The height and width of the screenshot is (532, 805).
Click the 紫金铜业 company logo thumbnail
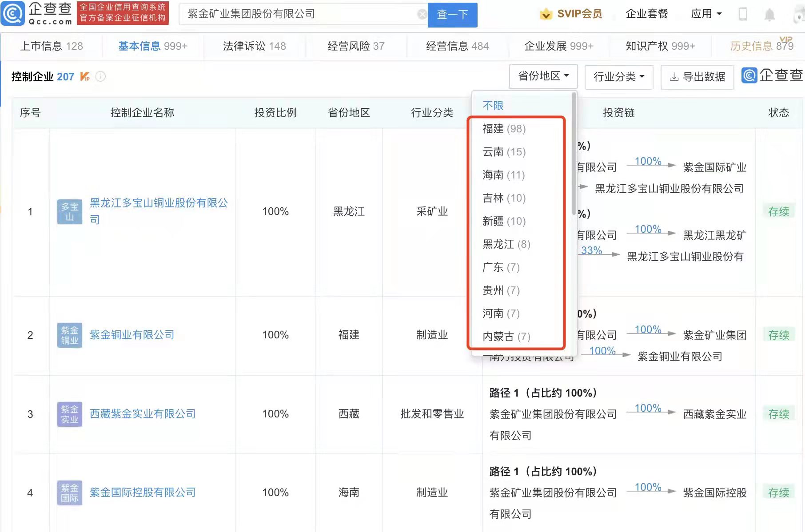pos(70,335)
